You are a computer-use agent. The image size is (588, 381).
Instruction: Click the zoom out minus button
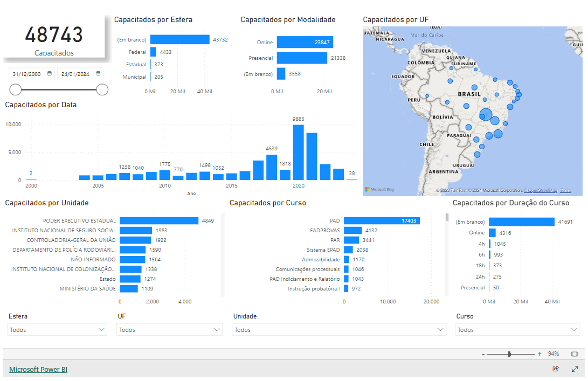tap(483, 354)
